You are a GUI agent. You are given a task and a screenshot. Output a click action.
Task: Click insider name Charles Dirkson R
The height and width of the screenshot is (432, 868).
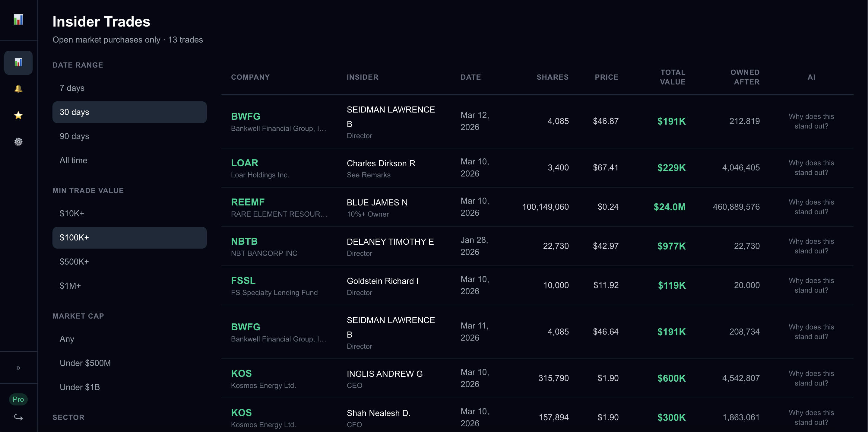[x=381, y=164]
